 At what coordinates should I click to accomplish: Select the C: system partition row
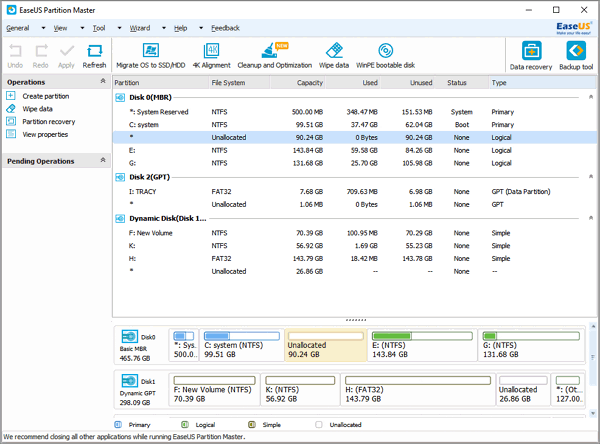coord(355,125)
